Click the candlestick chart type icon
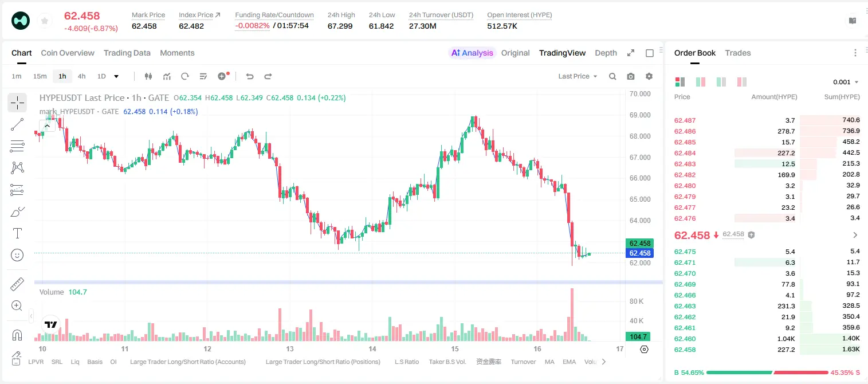 tap(149, 76)
